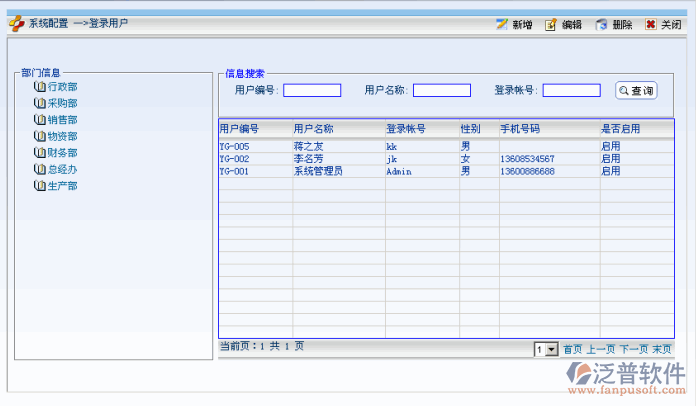Select 总经办 in department tree

pos(62,169)
